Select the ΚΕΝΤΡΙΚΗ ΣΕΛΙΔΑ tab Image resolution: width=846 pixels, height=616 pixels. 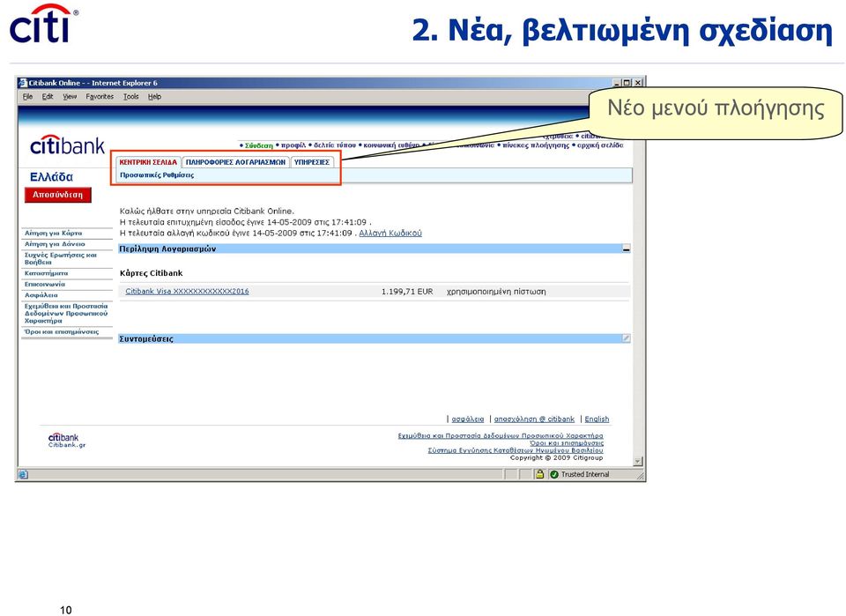pos(148,162)
